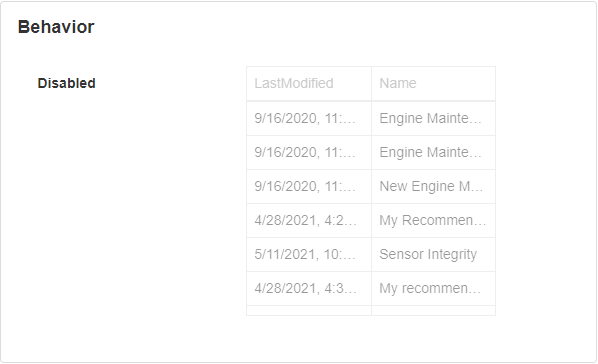Image resolution: width=598 pixels, height=364 pixels.
Task: Click second row 9/16/2020 date cell
Action: 309,152
